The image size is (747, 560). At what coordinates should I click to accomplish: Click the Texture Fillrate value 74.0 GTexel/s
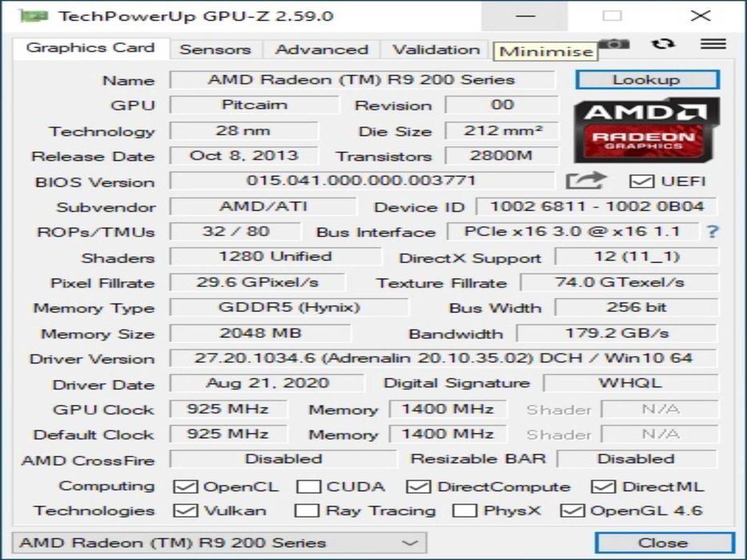[x=620, y=282]
